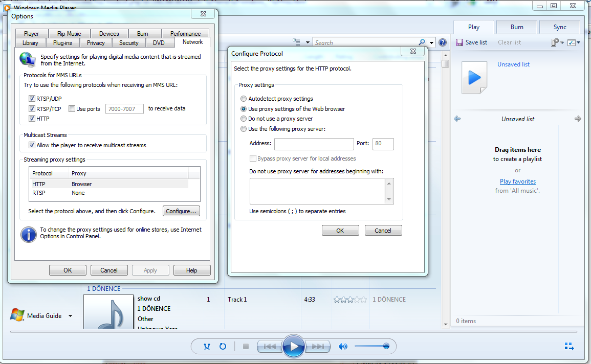Screen dimensions: 591x364
Task: Click the Help button in Options
Action: click(x=192, y=270)
